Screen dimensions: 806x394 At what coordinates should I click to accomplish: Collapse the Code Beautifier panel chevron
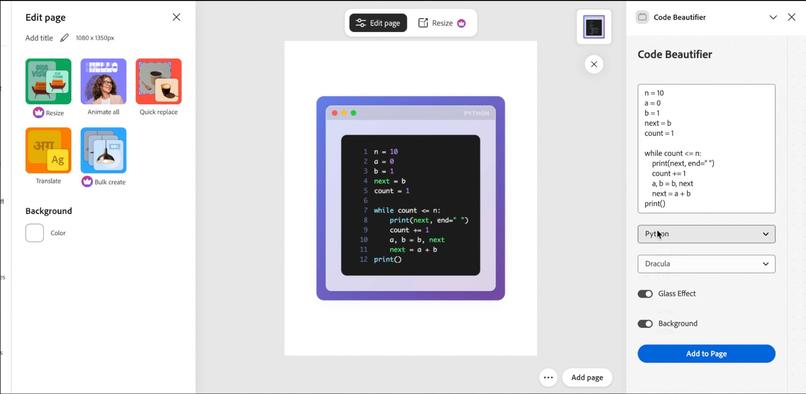point(773,17)
